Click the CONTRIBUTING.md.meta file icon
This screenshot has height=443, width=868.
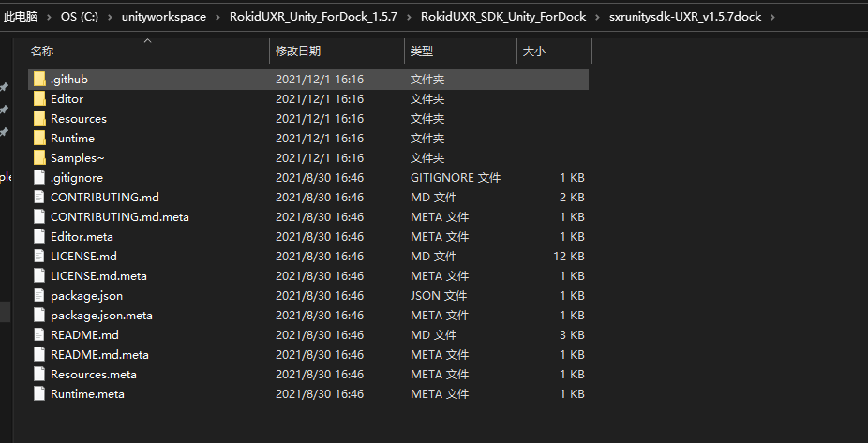pos(38,216)
